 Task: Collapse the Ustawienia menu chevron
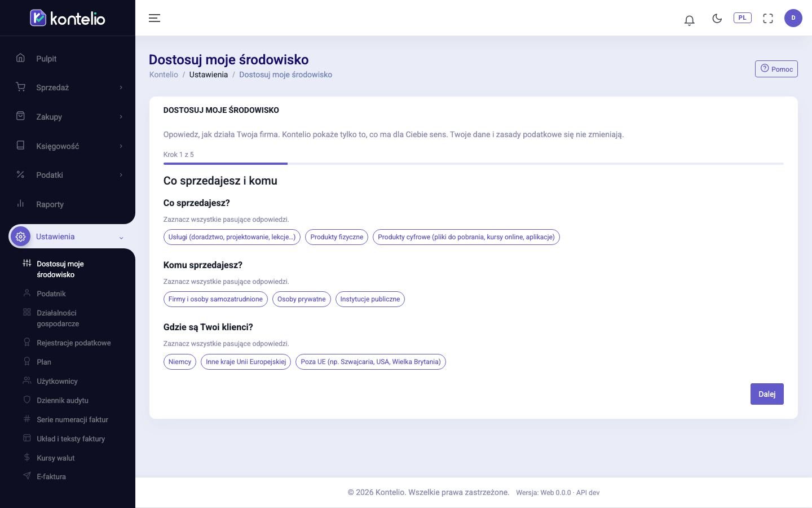(x=121, y=238)
